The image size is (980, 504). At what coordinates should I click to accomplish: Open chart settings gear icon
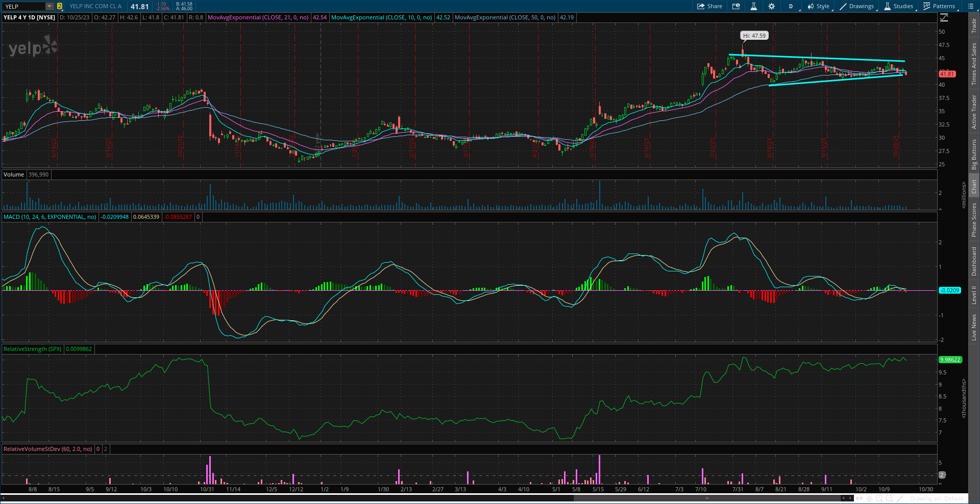771,6
